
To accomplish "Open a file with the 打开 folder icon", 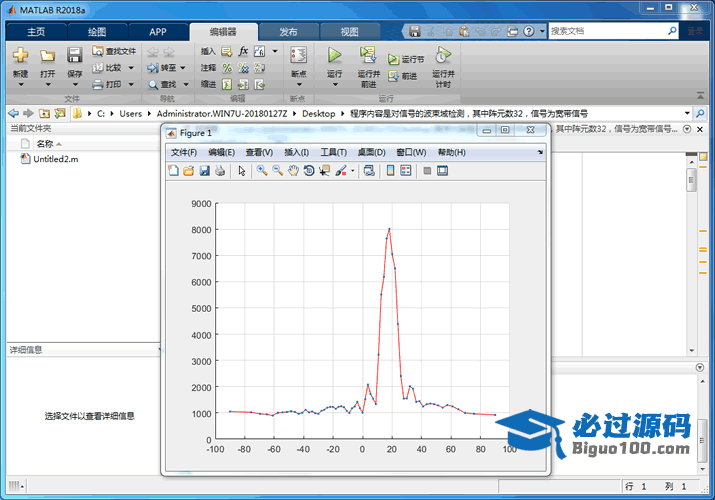I will tap(47, 56).
